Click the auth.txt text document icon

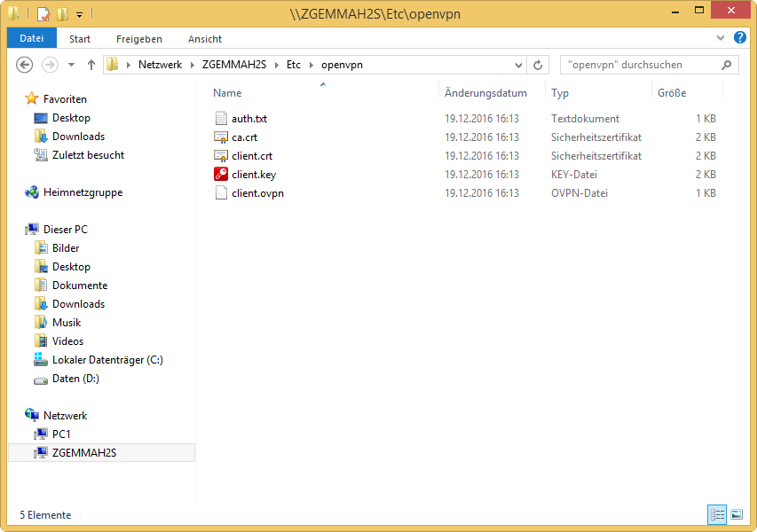pyautogui.click(x=222, y=119)
